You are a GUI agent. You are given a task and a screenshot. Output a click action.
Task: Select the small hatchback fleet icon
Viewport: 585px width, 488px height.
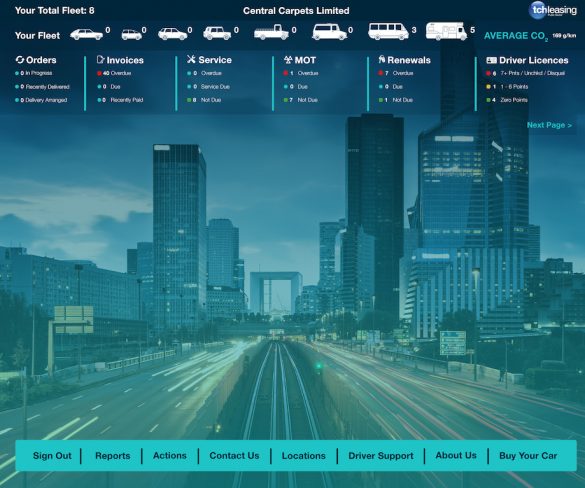coord(132,35)
